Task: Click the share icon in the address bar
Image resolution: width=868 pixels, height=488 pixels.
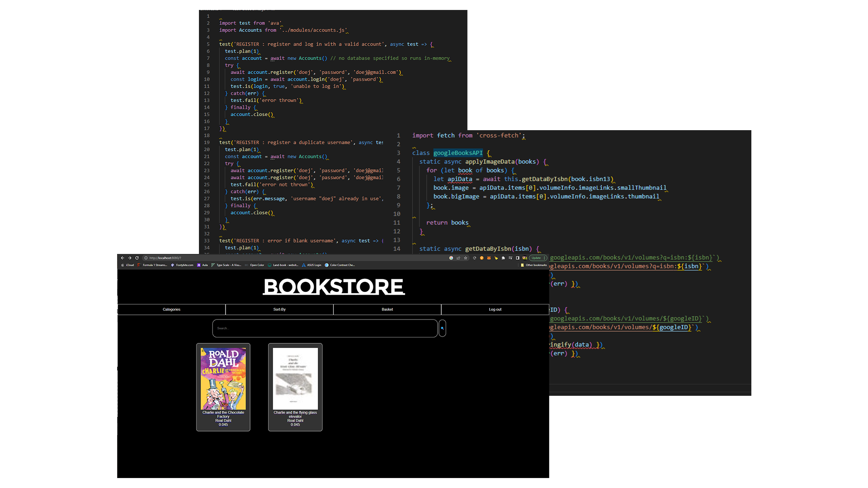Action: click(x=458, y=258)
